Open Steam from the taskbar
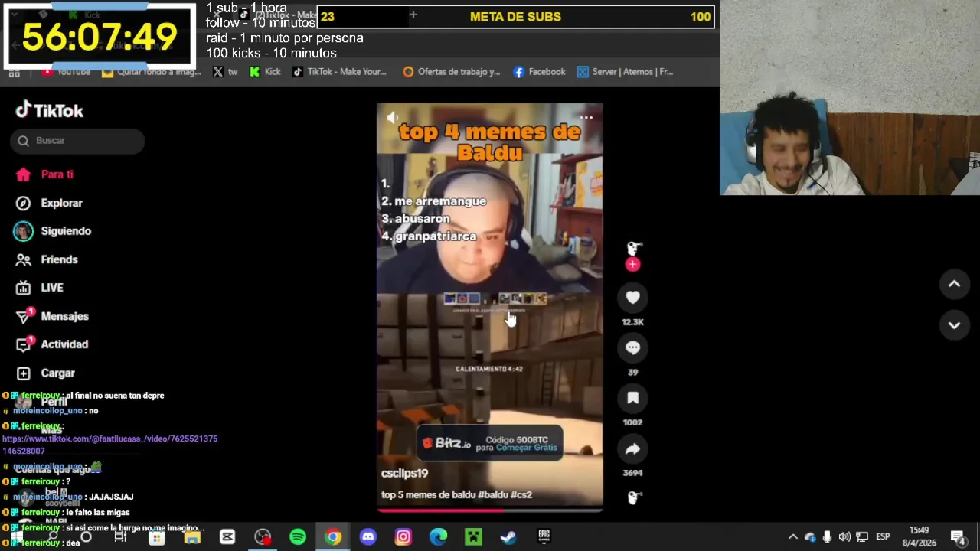This screenshot has height=551, width=980. 508,537
